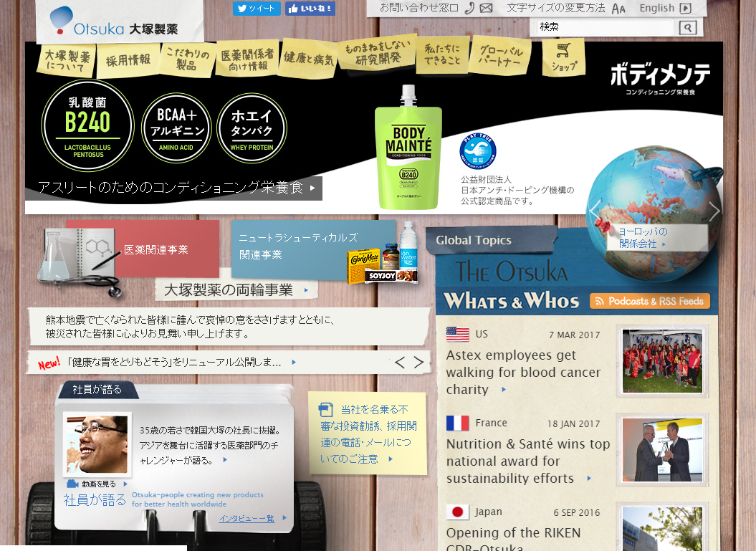Go to previous news item arrow
The image size is (756, 551).
(x=400, y=363)
